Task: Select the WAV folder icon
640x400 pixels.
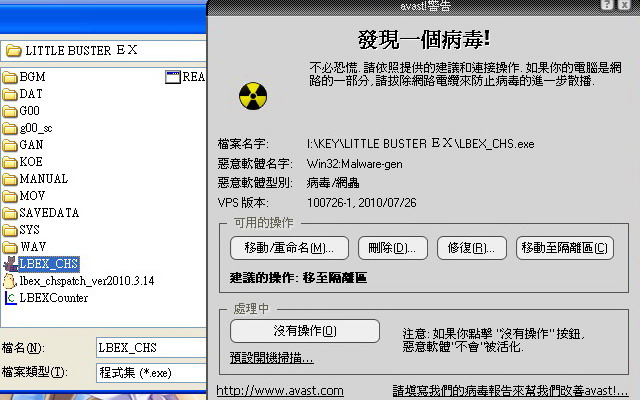Action: tap(10, 247)
